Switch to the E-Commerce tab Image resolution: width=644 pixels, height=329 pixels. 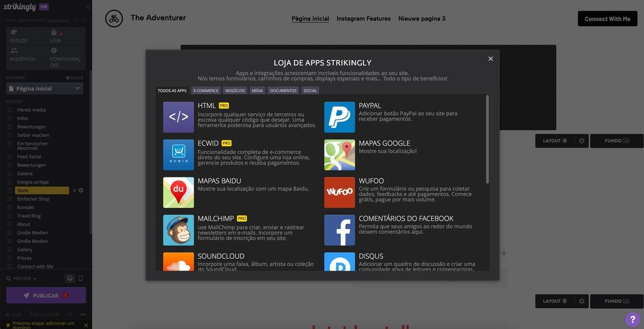pos(206,91)
